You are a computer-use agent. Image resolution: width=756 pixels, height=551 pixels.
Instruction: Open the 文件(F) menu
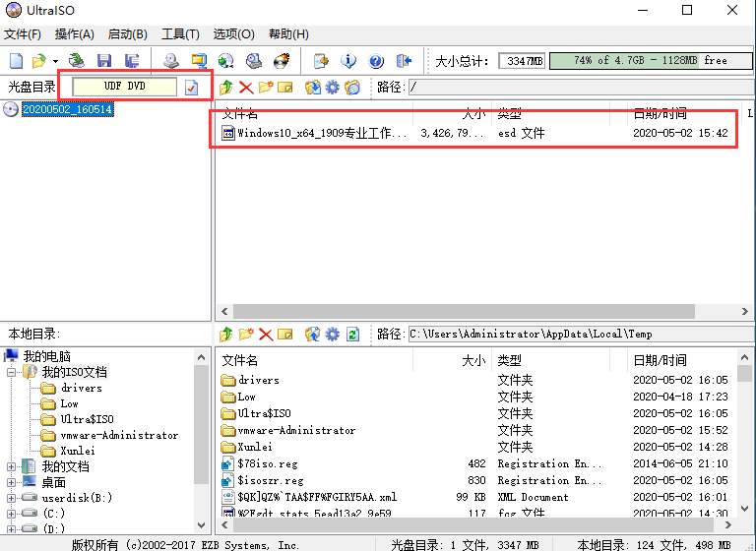click(23, 34)
